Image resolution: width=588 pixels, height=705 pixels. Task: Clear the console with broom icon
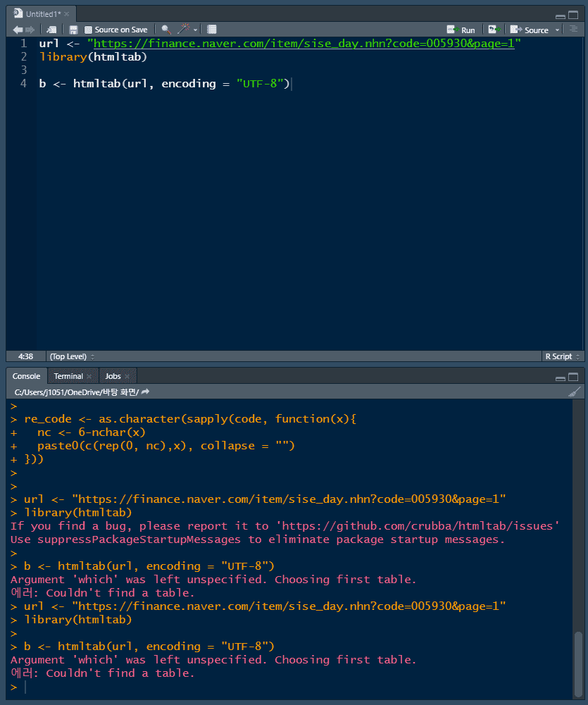(x=574, y=392)
